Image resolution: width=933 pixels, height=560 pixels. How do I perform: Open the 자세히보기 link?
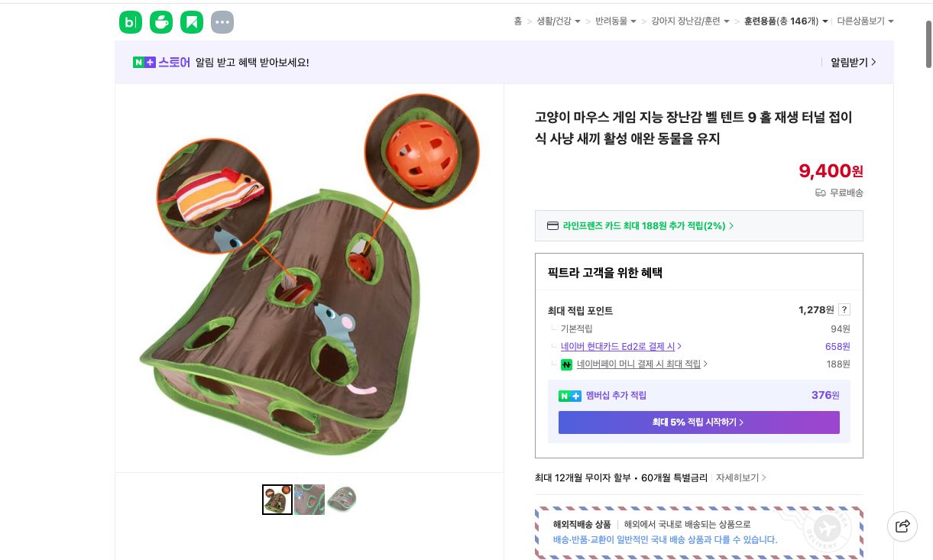pyautogui.click(x=737, y=477)
